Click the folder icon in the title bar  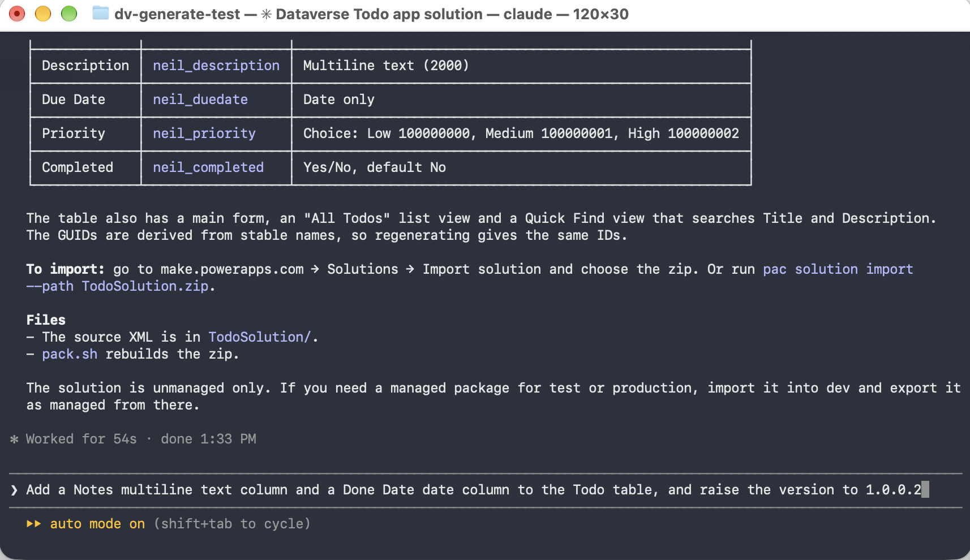(100, 13)
